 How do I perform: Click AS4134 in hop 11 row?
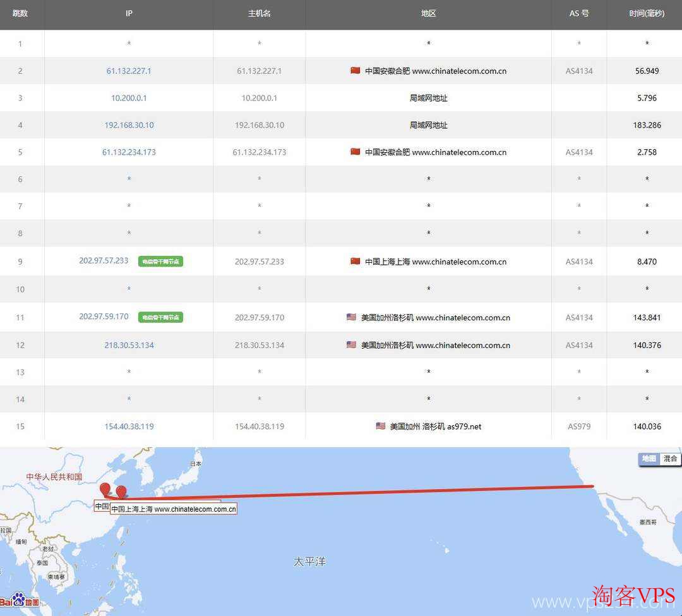point(579,318)
